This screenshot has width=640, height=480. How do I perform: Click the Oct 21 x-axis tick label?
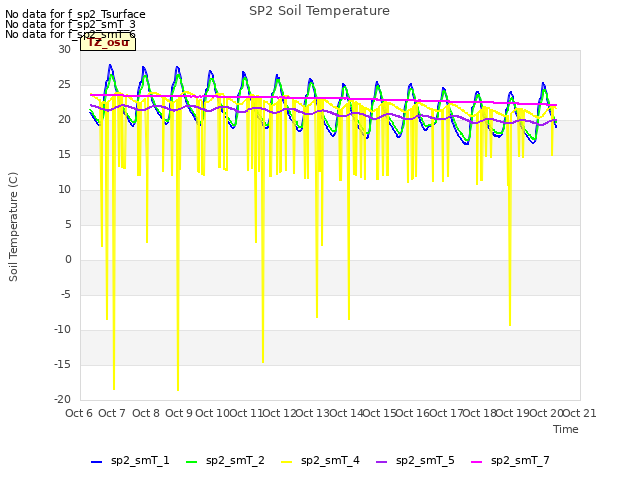tap(579, 413)
